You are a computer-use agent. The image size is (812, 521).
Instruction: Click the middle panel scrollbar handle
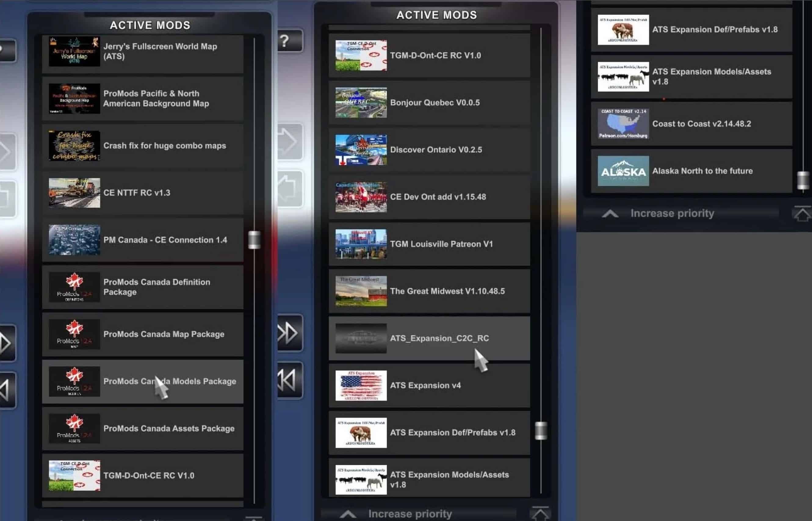coord(541,431)
